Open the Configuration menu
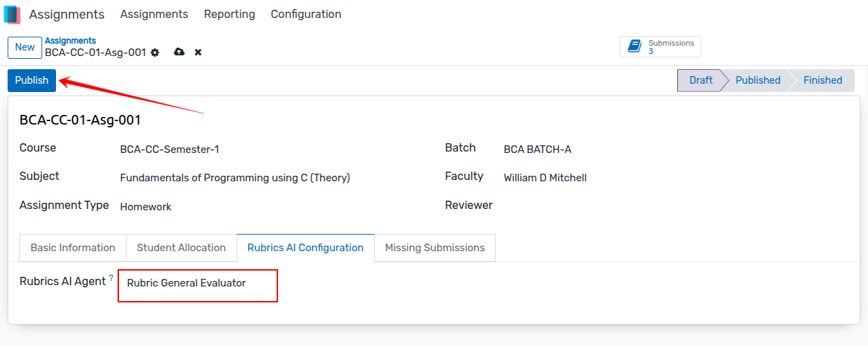 point(306,14)
